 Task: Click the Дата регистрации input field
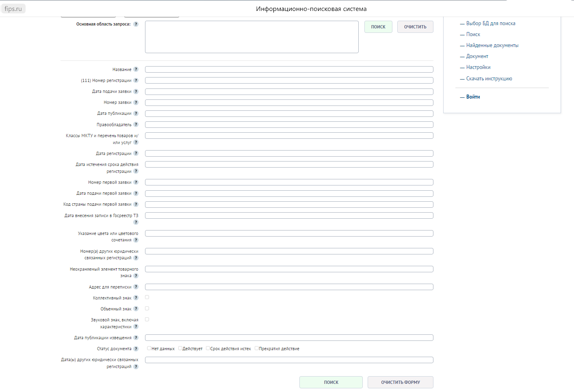coord(289,153)
